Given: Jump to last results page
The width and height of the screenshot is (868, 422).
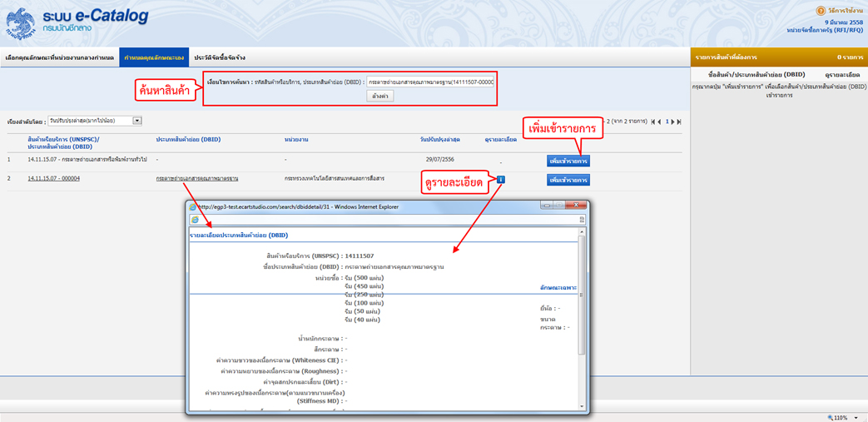Looking at the screenshot, I should [x=679, y=122].
